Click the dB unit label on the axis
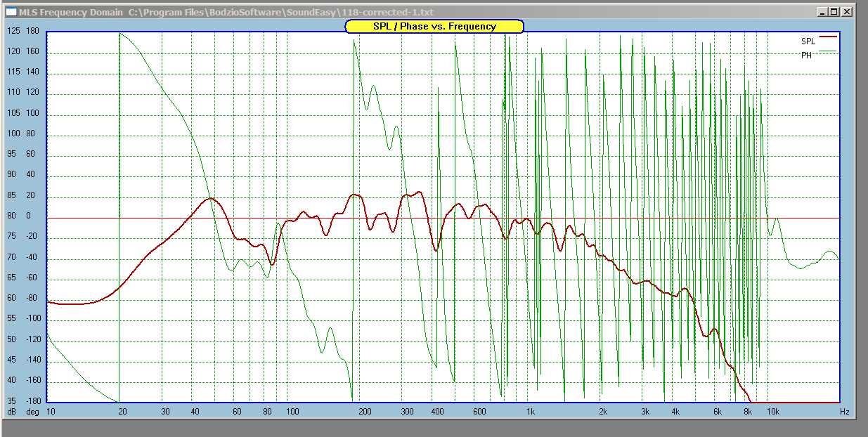The width and height of the screenshot is (868, 437). (12, 412)
